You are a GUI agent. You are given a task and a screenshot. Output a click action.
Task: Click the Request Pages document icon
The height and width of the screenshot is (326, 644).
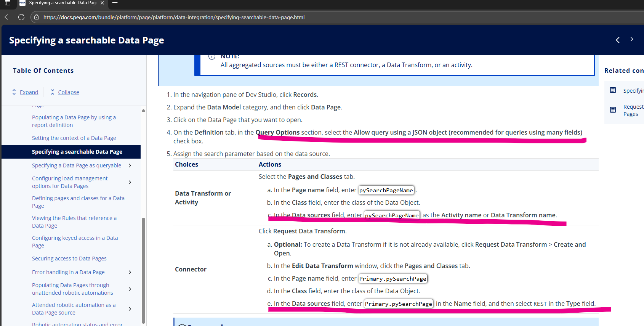613,110
